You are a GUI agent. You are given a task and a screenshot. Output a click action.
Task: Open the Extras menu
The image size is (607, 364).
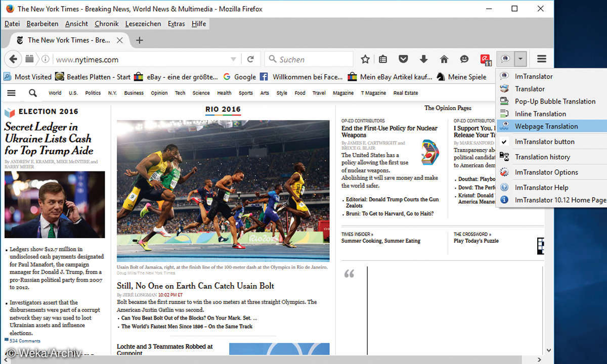(x=177, y=24)
